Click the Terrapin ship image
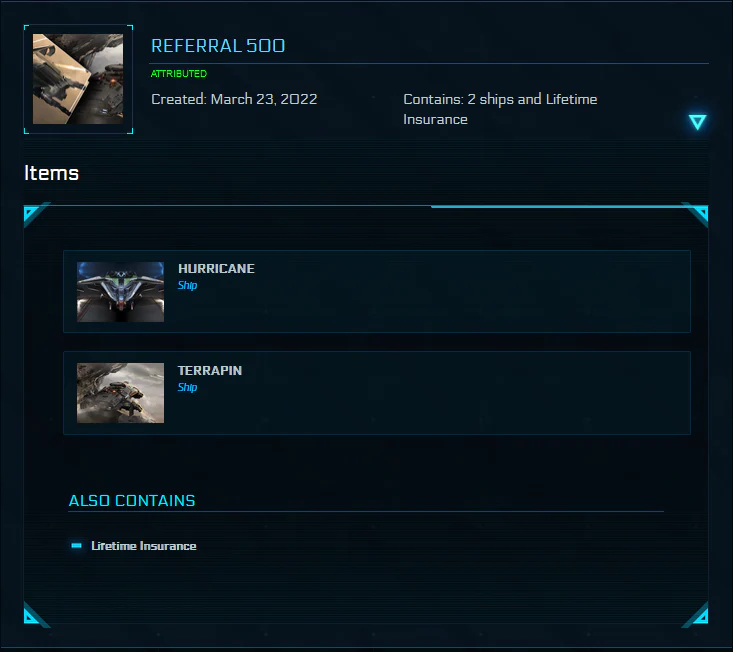 [121, 393]
